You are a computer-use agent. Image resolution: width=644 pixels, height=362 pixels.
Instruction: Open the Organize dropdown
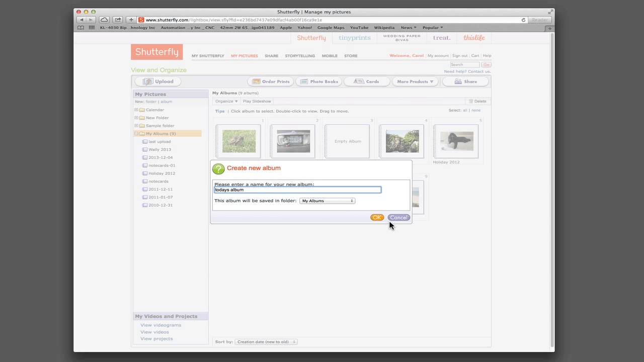point(226,101)
